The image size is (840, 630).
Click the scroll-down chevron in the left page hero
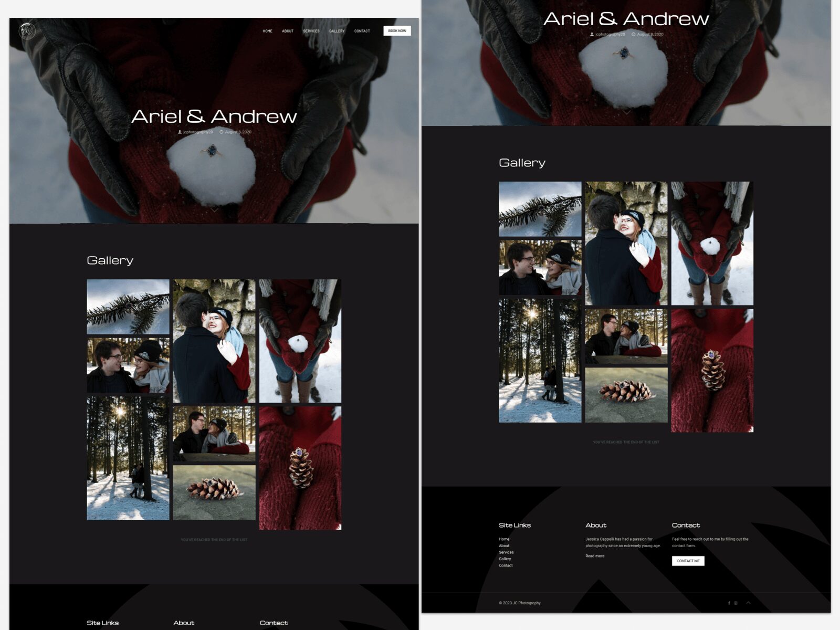click(214, 209)
